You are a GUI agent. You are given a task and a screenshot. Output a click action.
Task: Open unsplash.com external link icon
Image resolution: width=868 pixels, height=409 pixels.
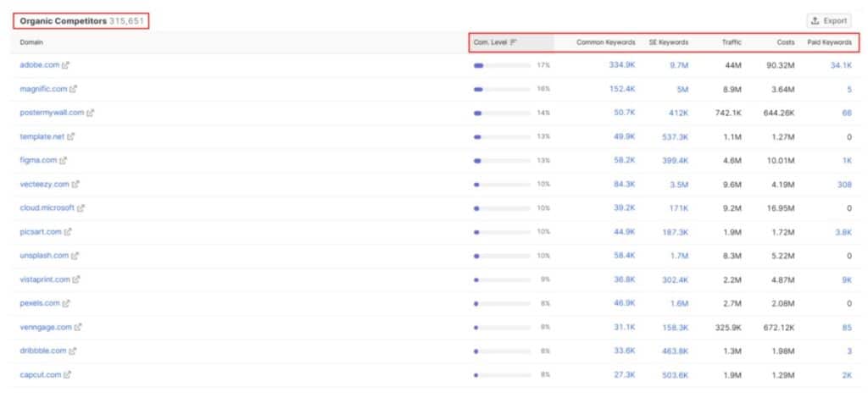point(75,256)
